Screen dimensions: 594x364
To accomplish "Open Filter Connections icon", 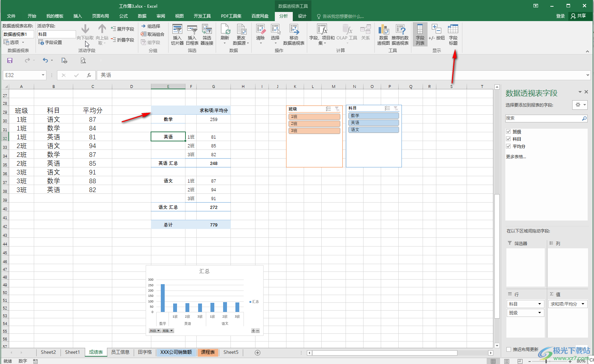I will tap(207, 34).
